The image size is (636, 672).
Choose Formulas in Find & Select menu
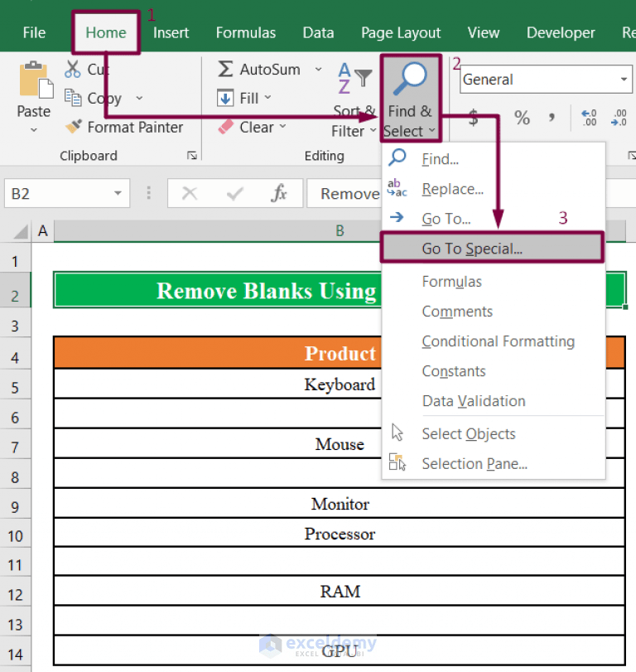pos(494,282)
